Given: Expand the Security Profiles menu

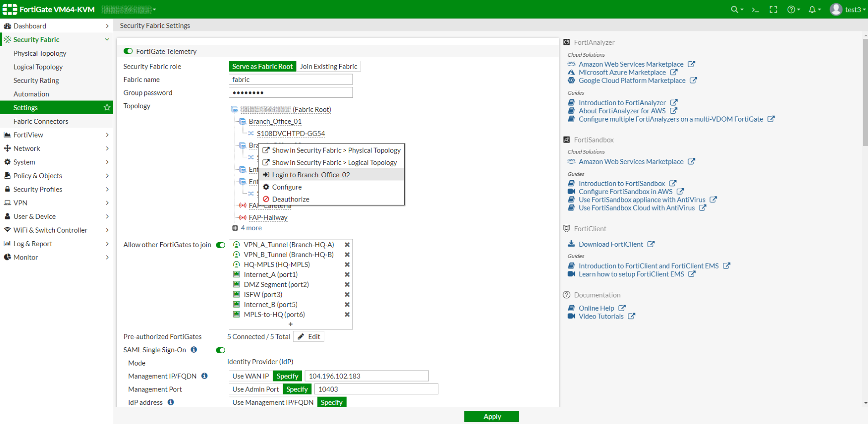Looking at the screenshot, I should pyautogui.click(x=56, y=189).
